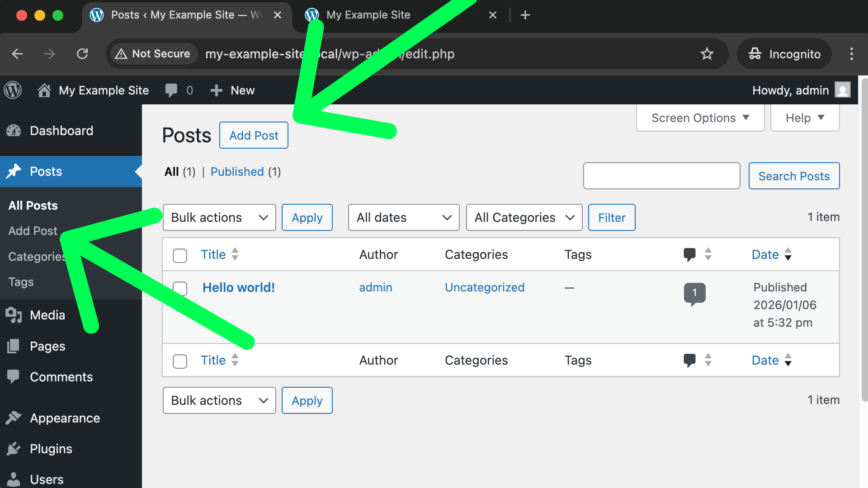868x488 pixels.
Task: Reload the page with refresh icon
Action: [82, 54]
